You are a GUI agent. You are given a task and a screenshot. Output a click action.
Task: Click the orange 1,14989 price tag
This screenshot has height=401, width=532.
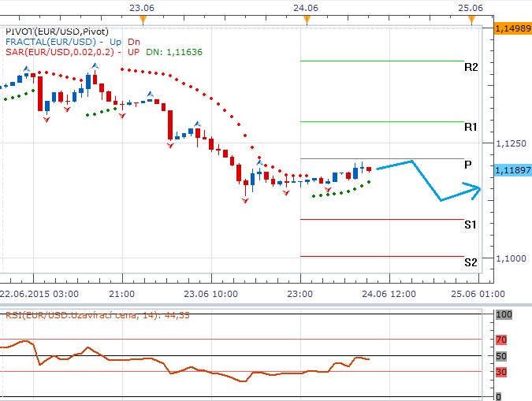tap(512, 28)
